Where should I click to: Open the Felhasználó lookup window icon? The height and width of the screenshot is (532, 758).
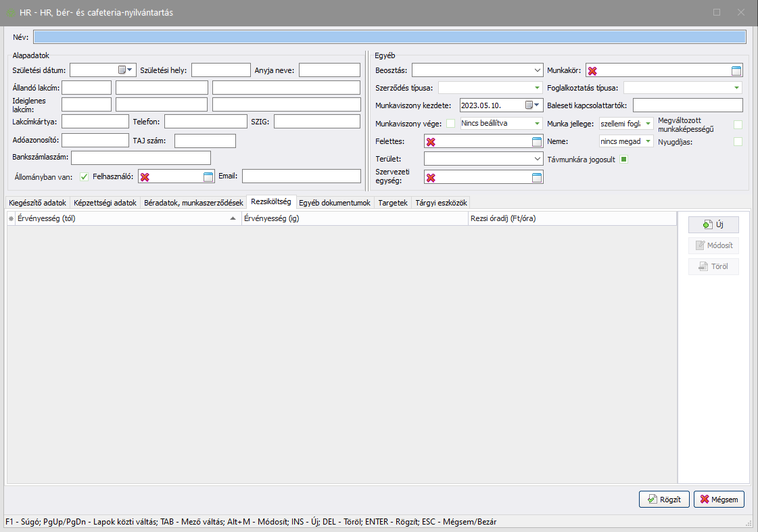click(x=208, y=177)
